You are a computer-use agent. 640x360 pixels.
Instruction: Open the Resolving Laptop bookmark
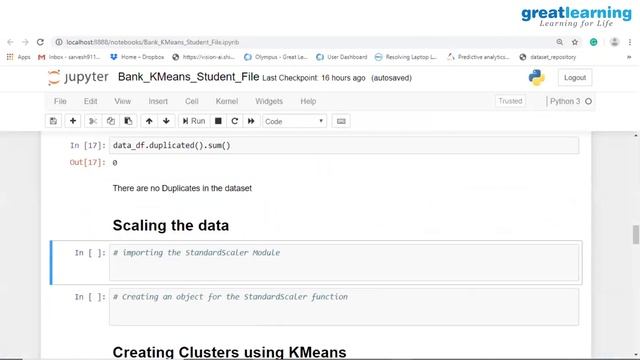point(406,57)
